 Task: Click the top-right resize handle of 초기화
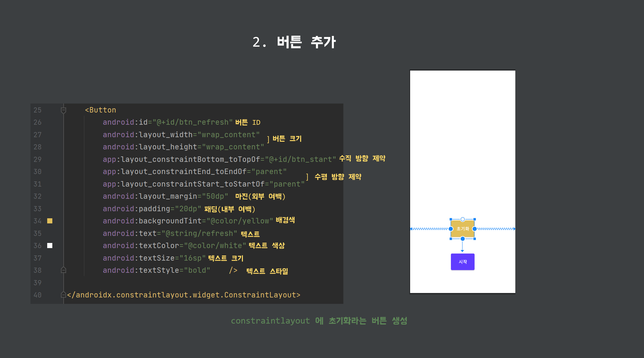click(475, 220)
